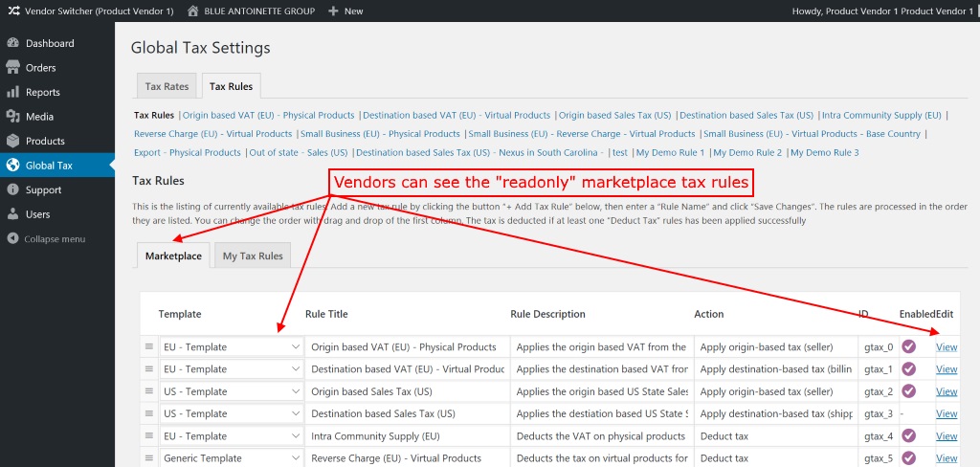Open Template dropdown for Origin based Sales Tax row
The image size is (980, 467).
tap(232, 391)
